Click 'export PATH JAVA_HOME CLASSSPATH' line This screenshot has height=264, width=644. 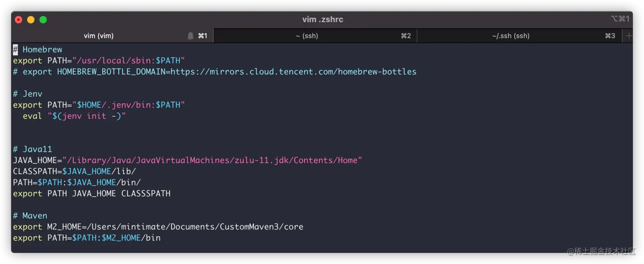tap(92, 193)
